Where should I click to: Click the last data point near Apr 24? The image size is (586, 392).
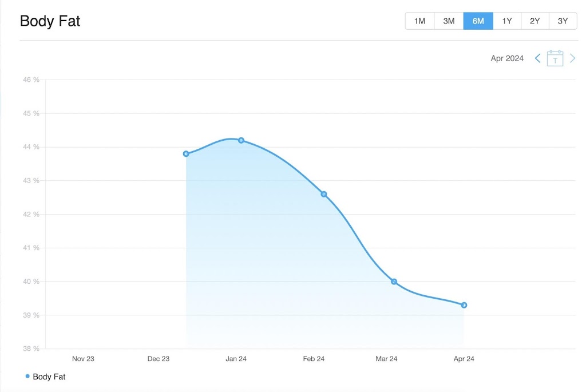pos(464,305)
